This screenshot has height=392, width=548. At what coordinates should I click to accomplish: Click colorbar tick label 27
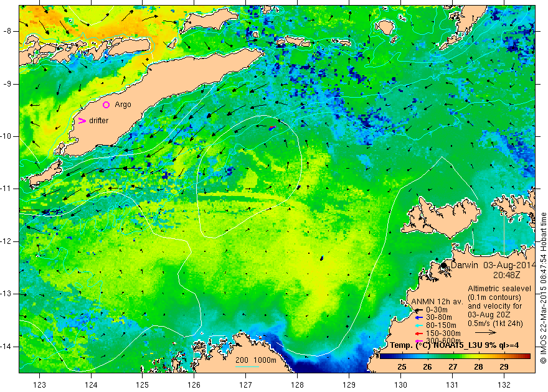coord(453,367)
